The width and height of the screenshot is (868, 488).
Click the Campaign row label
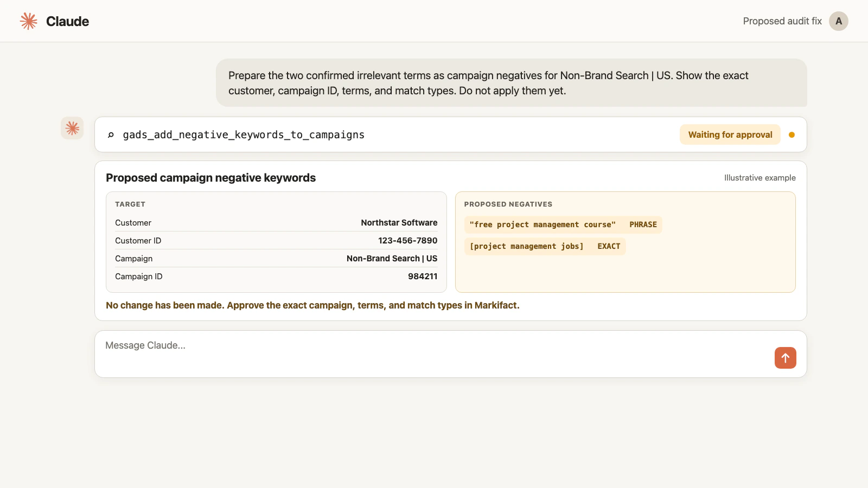133,259
